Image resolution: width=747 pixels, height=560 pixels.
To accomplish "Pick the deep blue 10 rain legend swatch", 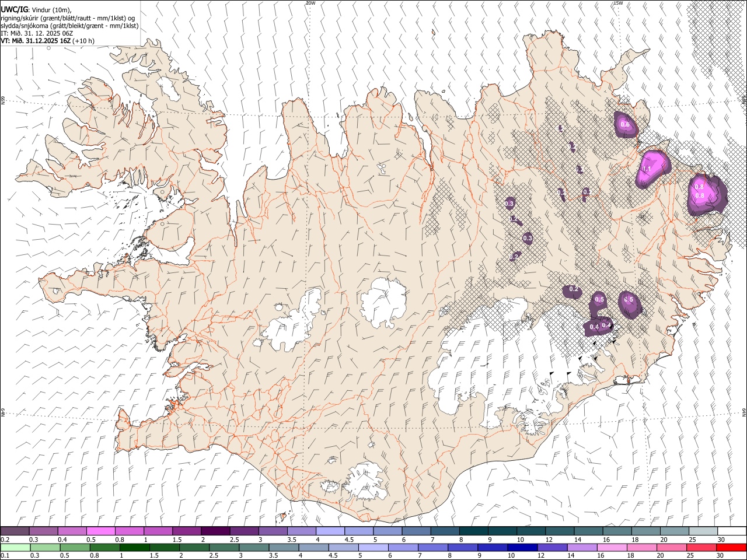I will point(522,547).
